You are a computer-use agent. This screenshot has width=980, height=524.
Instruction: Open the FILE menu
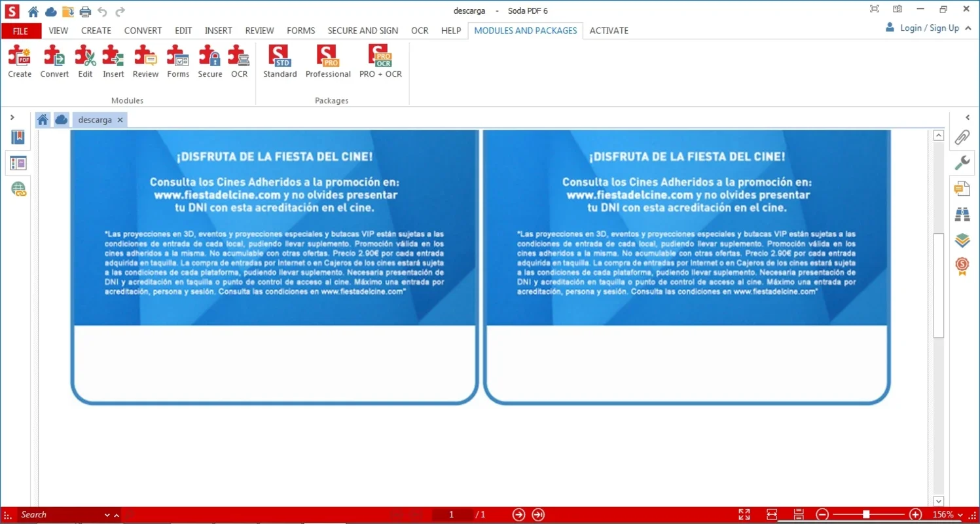point(21,31)
